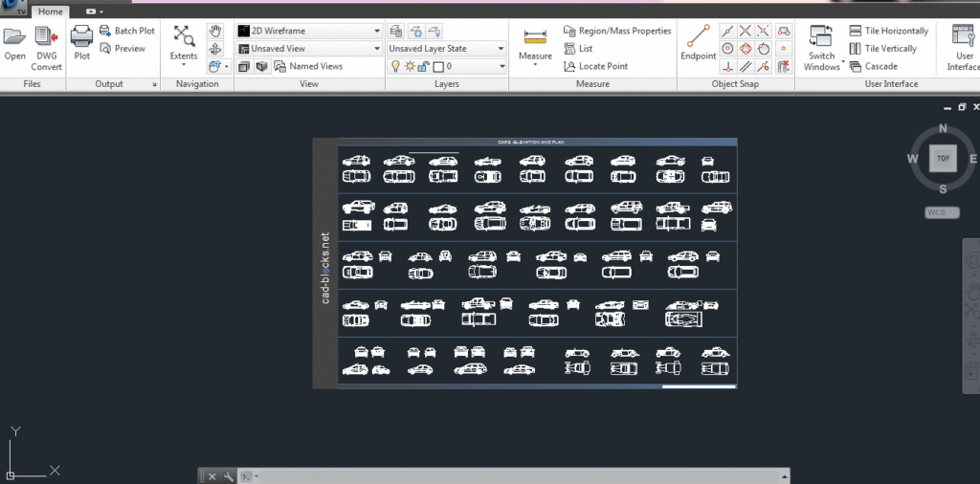Toggle Tangent object snap icon
Screen dimensions: 980x484
pos(763,49)
